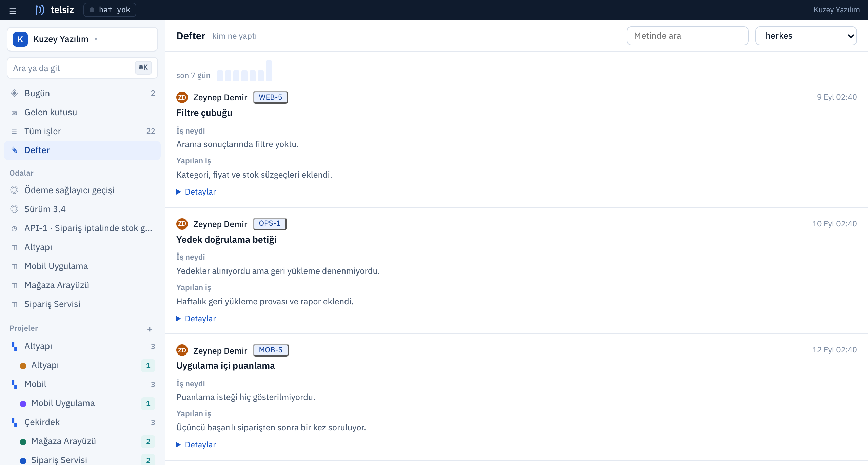Click the orange swatch of the Altyapı subproject
The image size is (868, 465).
click(23, 366)
